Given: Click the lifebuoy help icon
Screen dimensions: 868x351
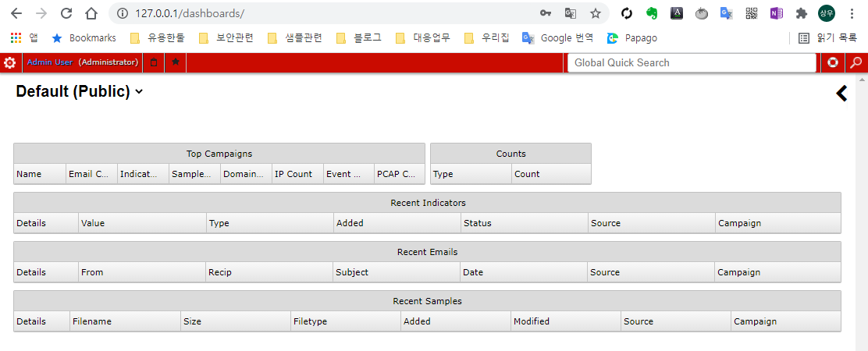Looking at the screenshot, I should [833, 62].
